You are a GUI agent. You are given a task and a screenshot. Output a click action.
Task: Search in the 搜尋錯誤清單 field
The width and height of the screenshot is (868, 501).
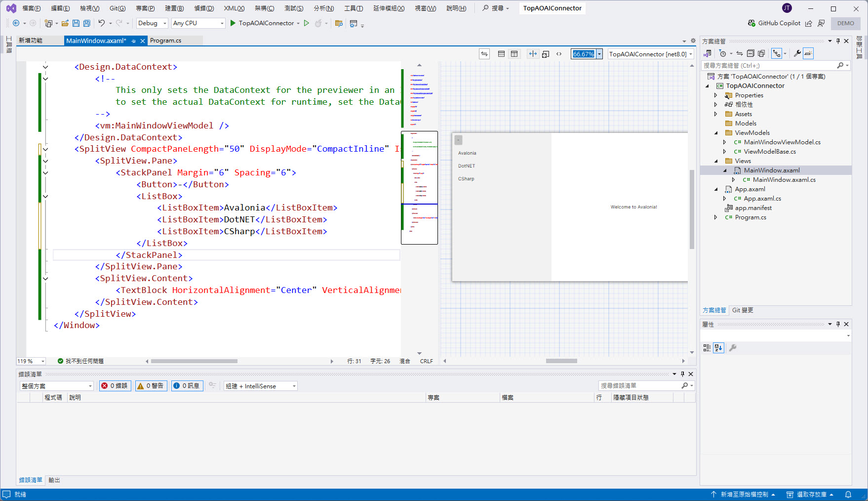coord(641,386)
